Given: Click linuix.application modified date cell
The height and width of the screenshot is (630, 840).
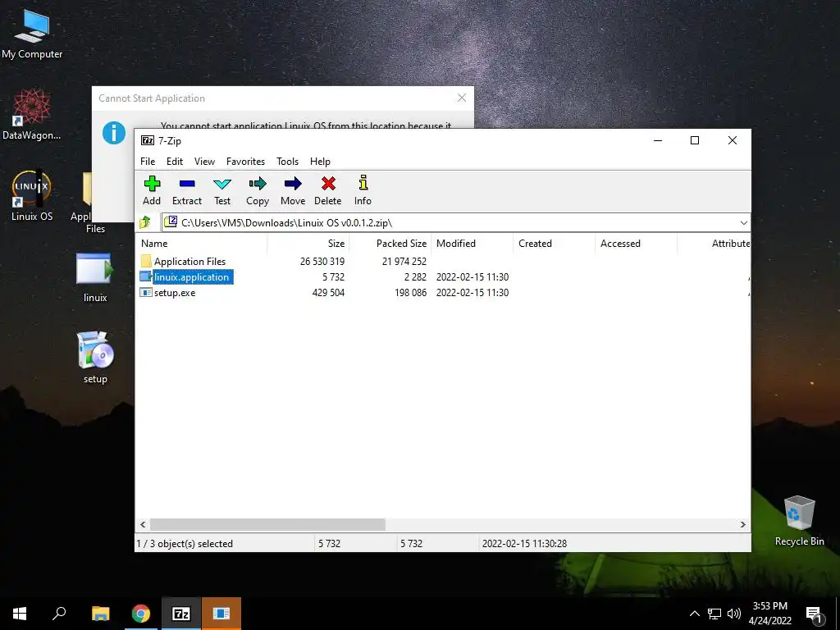Looking at the screenshot, I should tap(472, 277).
